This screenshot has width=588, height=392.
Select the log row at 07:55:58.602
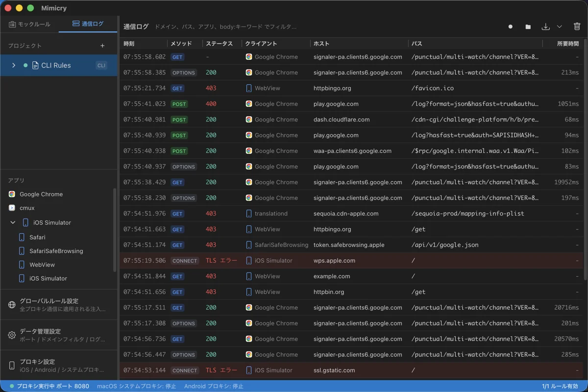click(x=352, y=57)
